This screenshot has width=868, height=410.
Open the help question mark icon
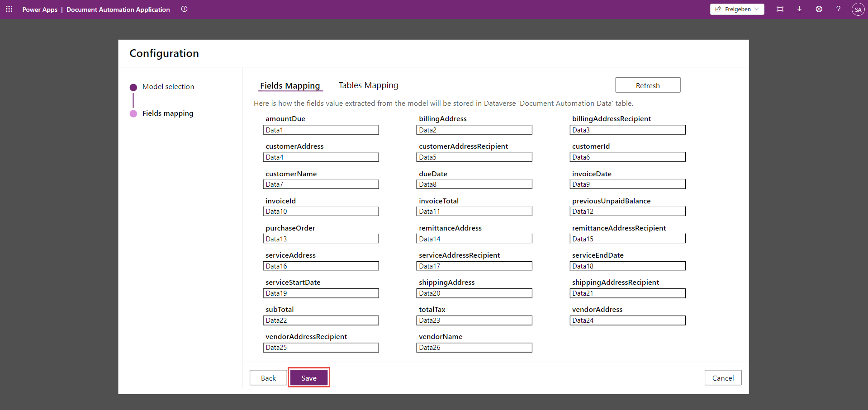838,9
